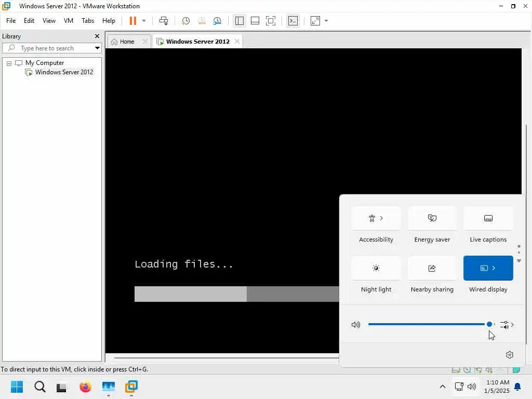Open the VM menu
Image resolution: width=532 pixels, height=399 pixels.
(x=69, y=21)
